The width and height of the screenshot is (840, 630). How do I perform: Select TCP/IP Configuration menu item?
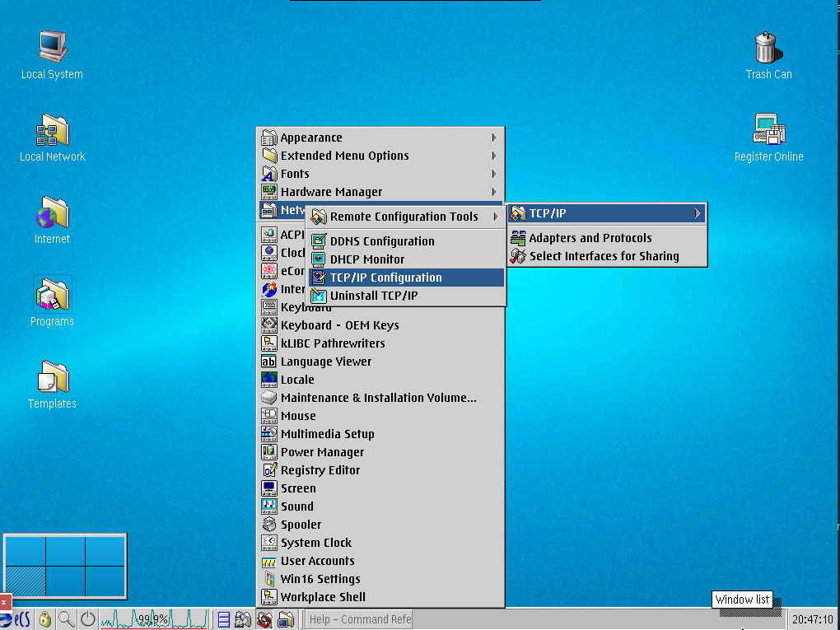pos(386,278)
